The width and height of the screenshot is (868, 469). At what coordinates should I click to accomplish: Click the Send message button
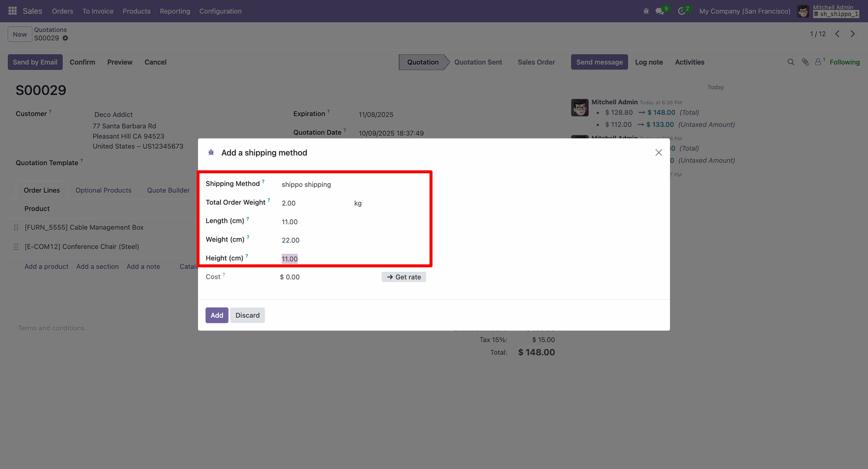(x=599, y=62)
